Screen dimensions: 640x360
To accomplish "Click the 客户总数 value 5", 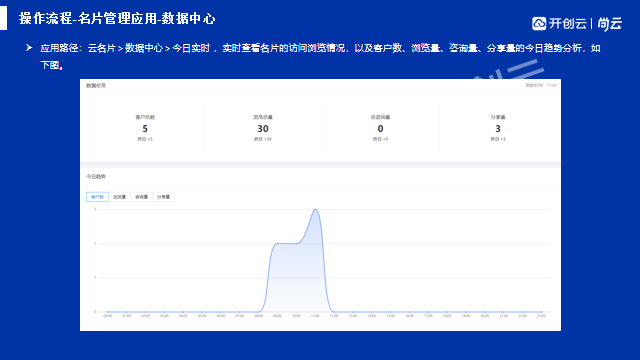I will point(145,129).
